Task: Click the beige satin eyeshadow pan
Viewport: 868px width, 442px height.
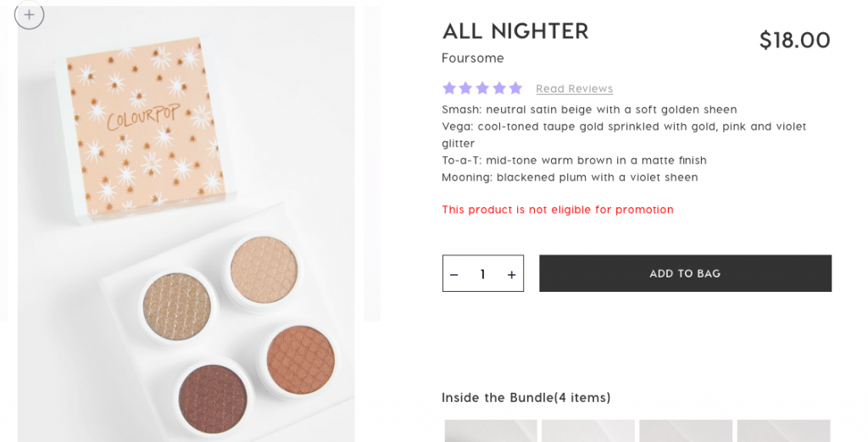Action: [x=264, y=269]
